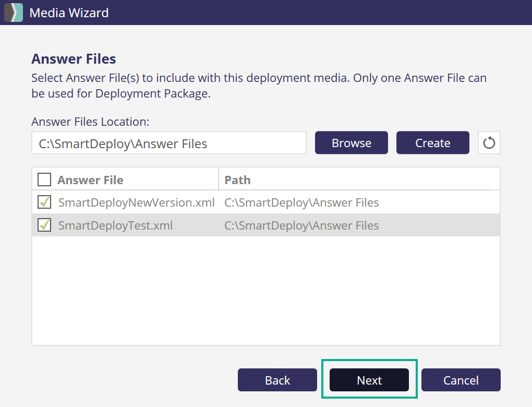Uncheck the SmartDeployNewVersion.xml checkbox
The image size is (532, 407).
(45, 202)
